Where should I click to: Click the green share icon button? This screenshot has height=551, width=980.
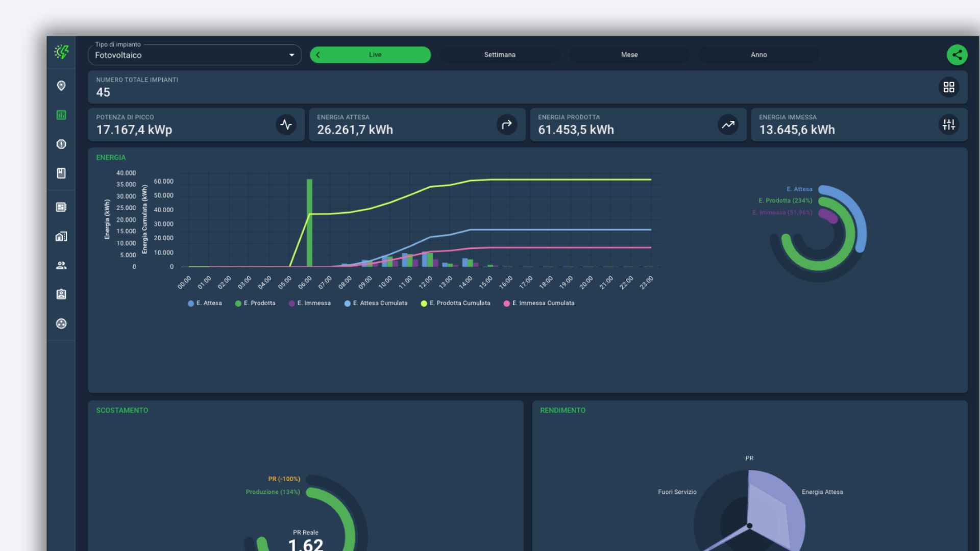coord(957,55)
